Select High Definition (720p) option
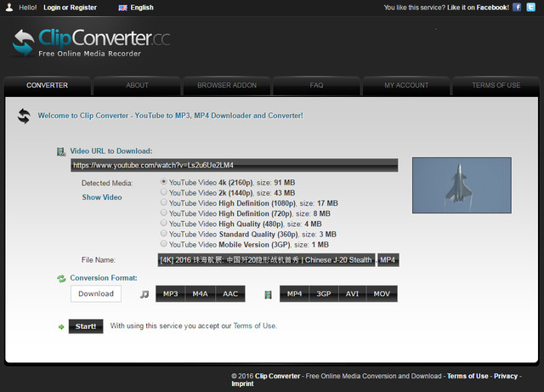Image resolution: width=544 pixels, height=392 pixels. click(x=163, y=213)
